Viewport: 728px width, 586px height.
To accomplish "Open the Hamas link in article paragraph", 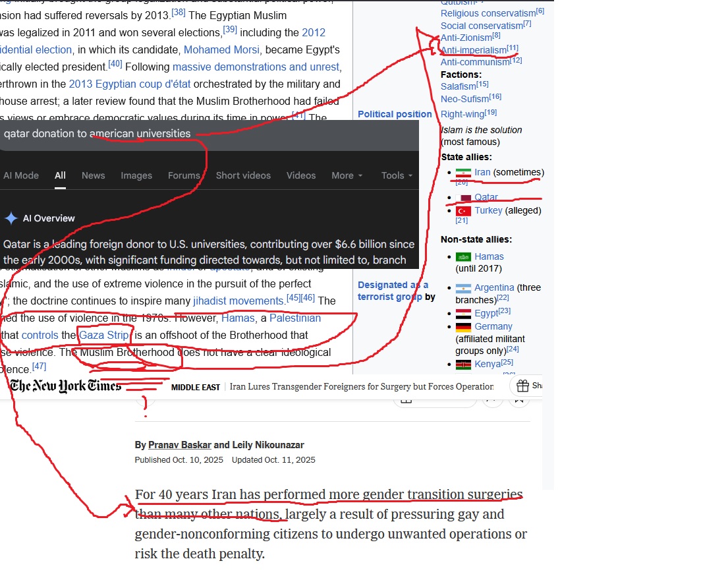I will [238, 318].
